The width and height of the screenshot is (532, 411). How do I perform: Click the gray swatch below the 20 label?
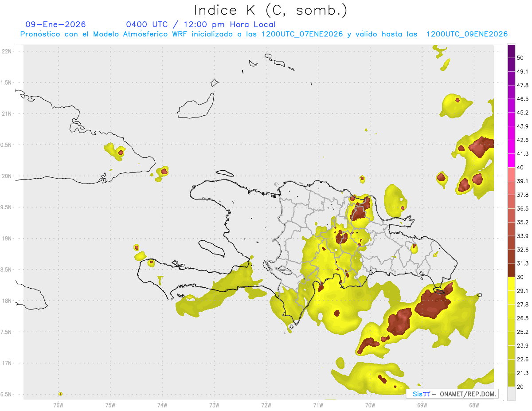(x=511, y=394)
